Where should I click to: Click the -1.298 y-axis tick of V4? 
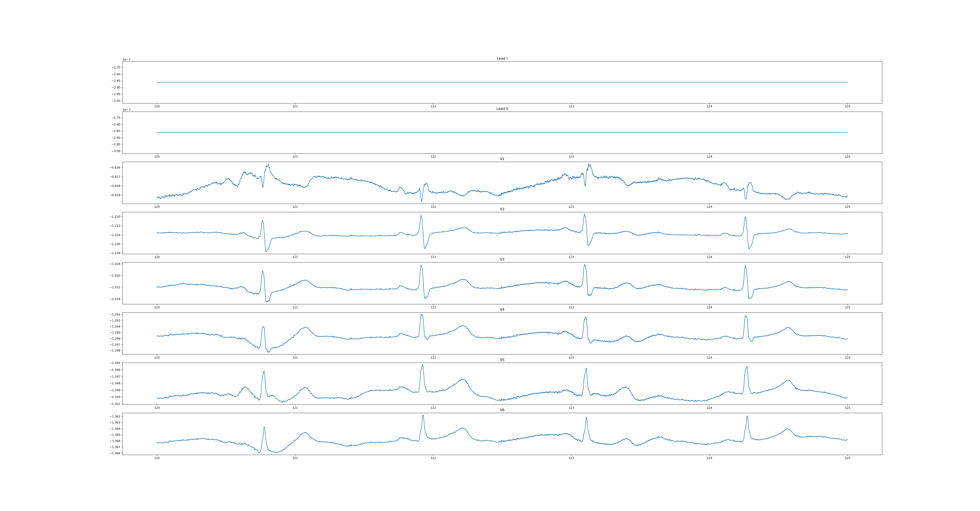point(115,351)
